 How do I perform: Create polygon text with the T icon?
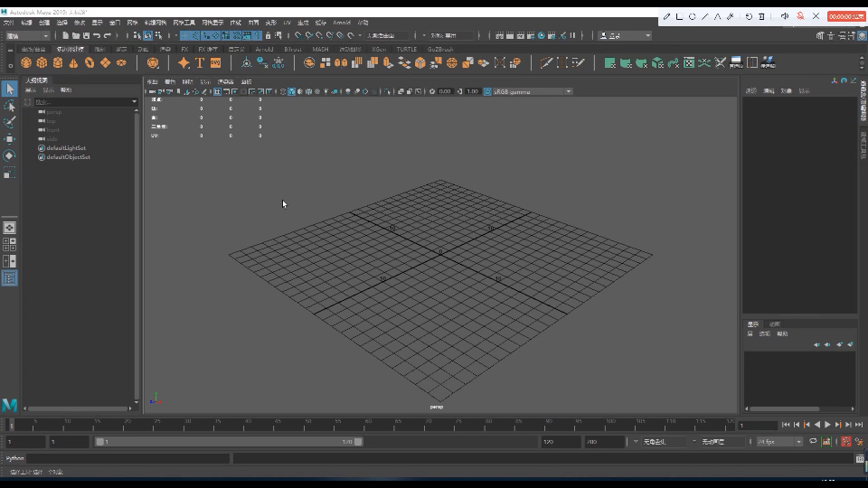(x=200, y=62)
